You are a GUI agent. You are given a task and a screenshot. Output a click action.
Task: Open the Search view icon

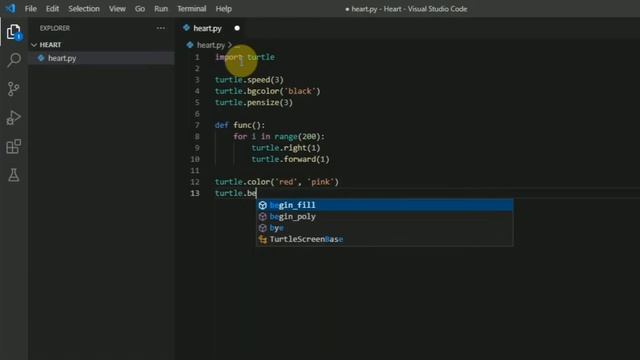[13, 60]
